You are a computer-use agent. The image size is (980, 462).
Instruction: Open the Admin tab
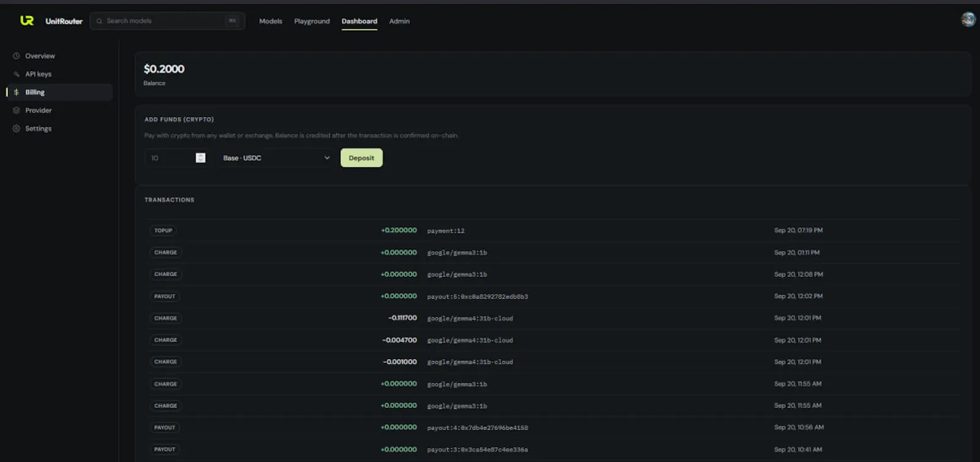399,21
